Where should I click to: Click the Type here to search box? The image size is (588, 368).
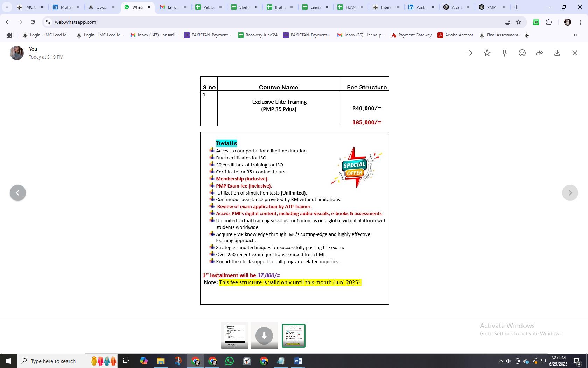(x=67, y=361)
